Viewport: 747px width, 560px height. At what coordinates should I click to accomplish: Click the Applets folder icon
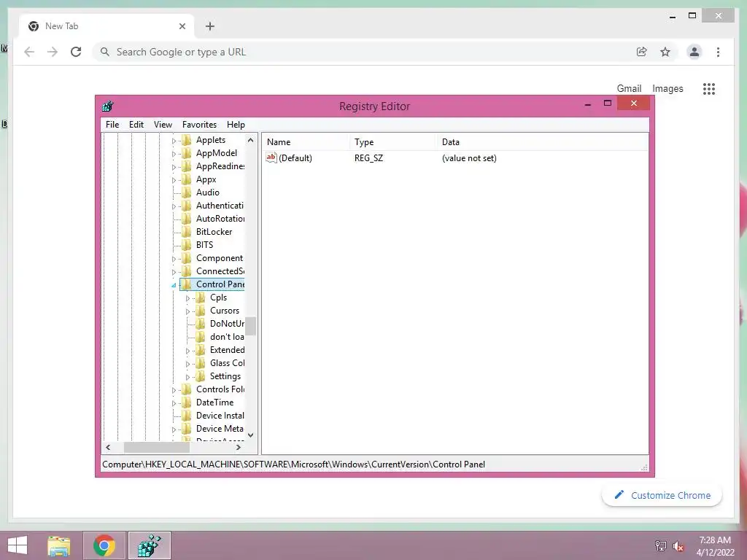coord(187,140)
